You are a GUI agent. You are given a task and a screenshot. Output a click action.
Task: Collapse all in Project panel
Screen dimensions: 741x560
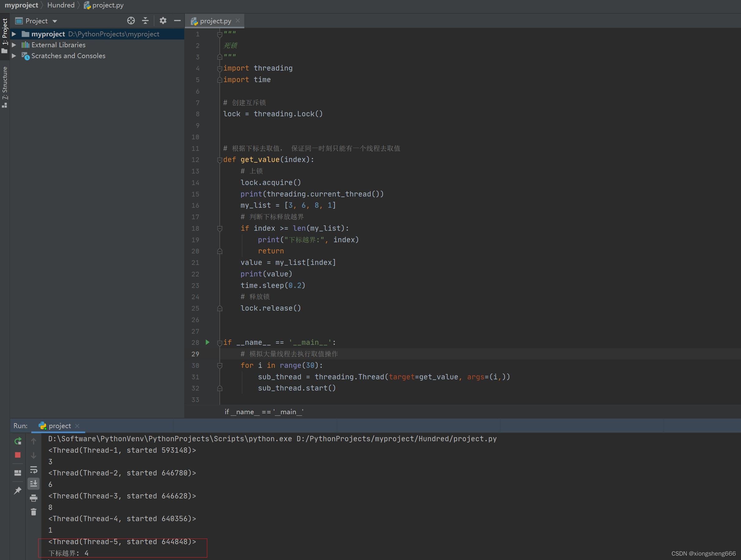pos(145,21)
